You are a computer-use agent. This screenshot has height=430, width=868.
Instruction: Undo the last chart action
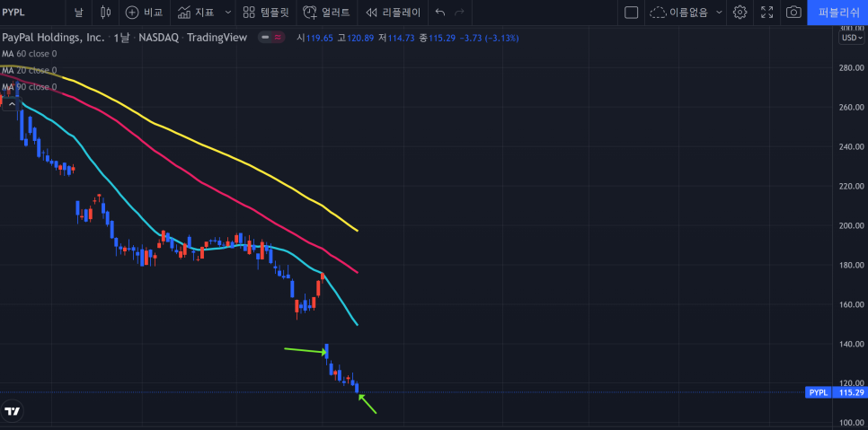point(440,13)
